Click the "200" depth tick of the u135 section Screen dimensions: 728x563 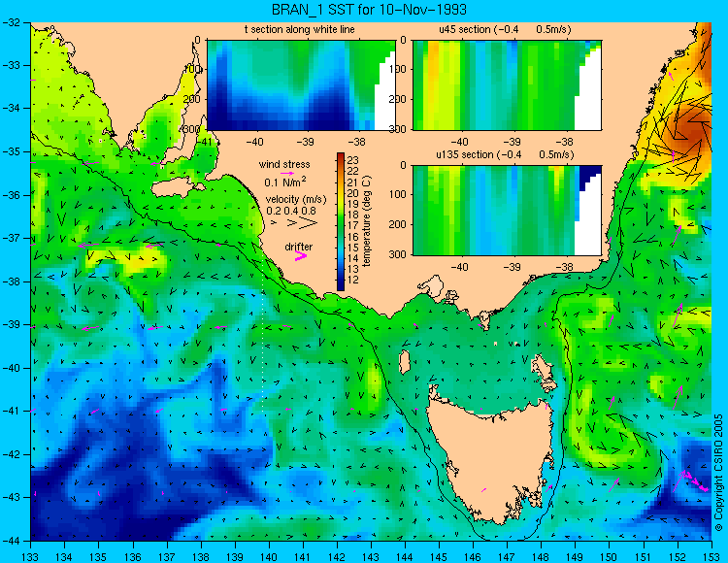[x=398, y=224]
